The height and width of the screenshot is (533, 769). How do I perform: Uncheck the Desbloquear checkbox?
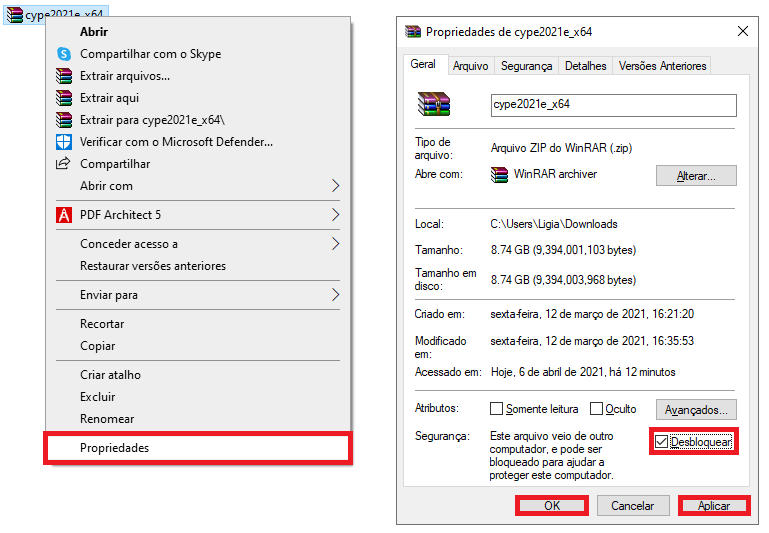click(x=662, y=442)
